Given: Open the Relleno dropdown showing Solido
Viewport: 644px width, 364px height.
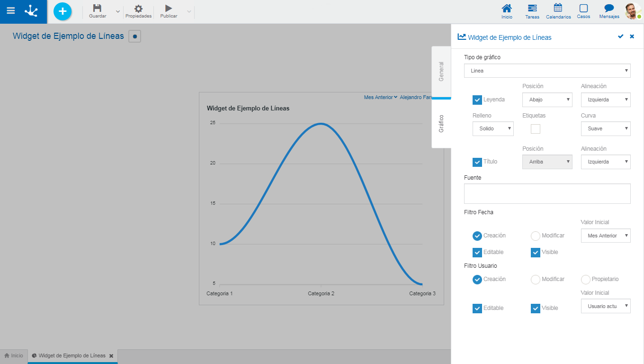Looking at the screenshot, I should 493,128.
